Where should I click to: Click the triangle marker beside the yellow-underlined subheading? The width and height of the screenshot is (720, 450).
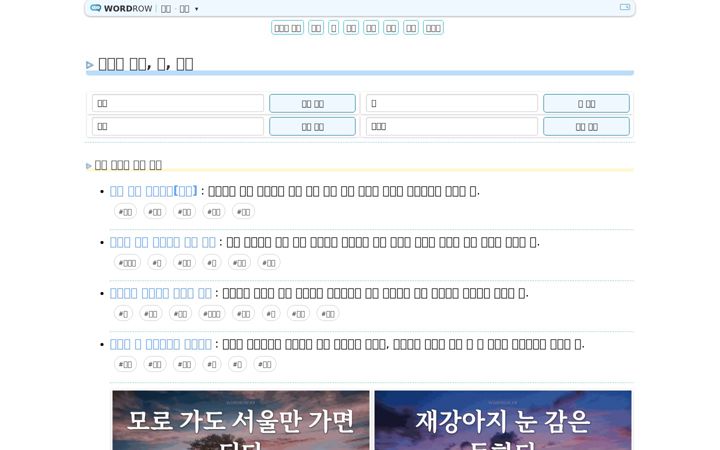(x=89, y=166)
